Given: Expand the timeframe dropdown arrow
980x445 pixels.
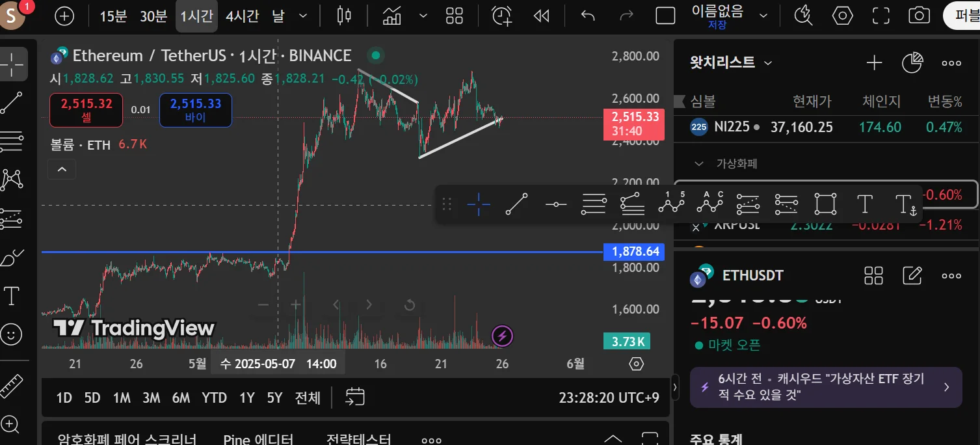Looking at the screenshot, I should click(302, 16).
